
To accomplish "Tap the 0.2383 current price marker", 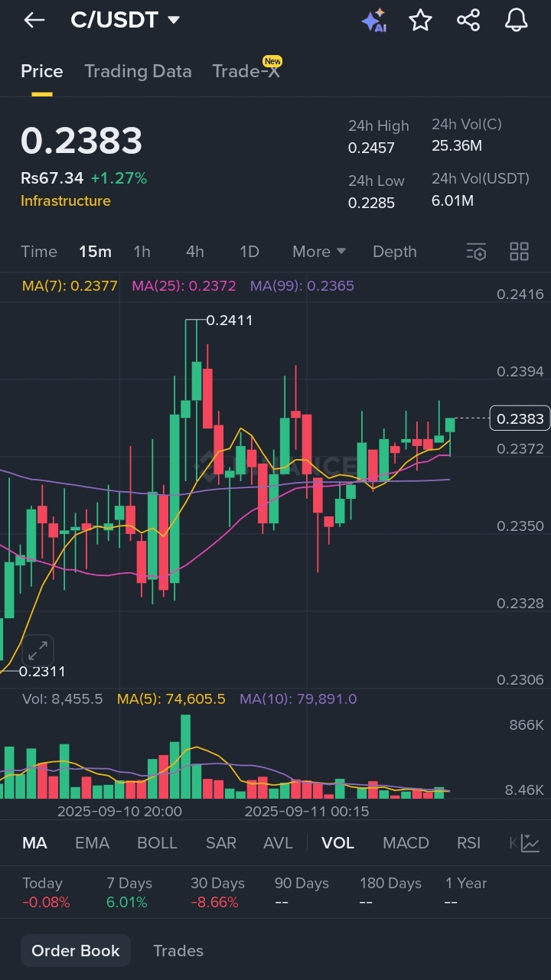I will (x=520, y=418).
